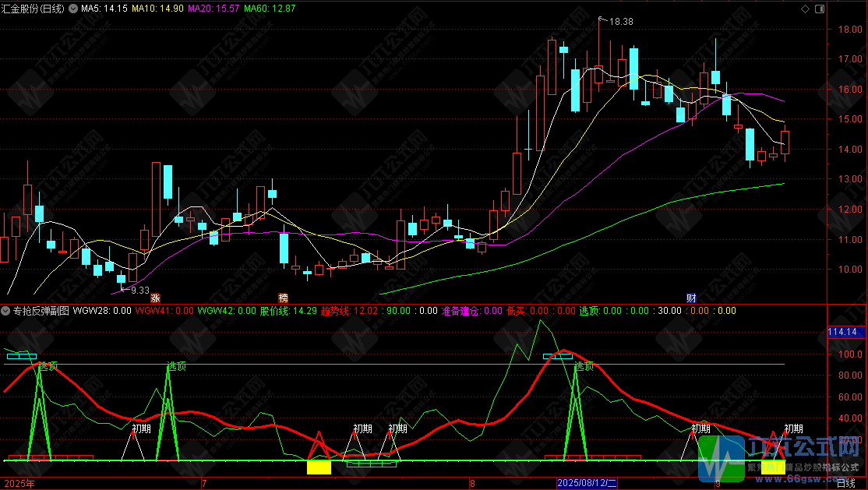
Task: Click the 股价线: 14.29 value
Action: pyautogui.click(x=288, y=311)
